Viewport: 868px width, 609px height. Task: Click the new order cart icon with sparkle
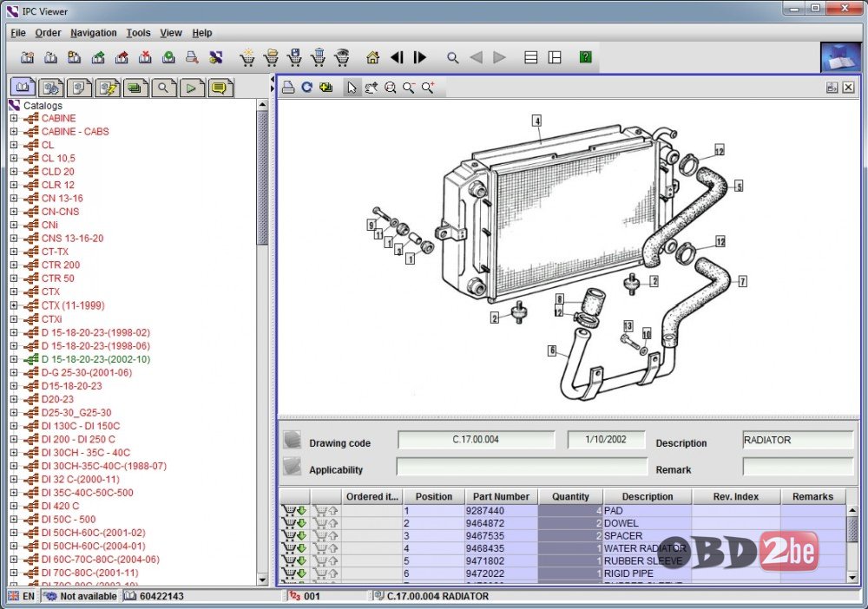(x=247, y=57)
